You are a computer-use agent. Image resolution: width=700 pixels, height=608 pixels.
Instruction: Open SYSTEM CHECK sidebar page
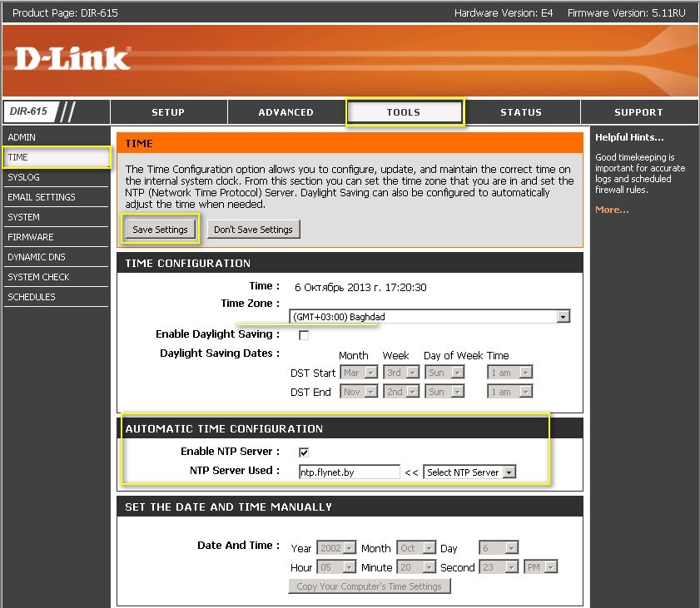tap(56, 277)
